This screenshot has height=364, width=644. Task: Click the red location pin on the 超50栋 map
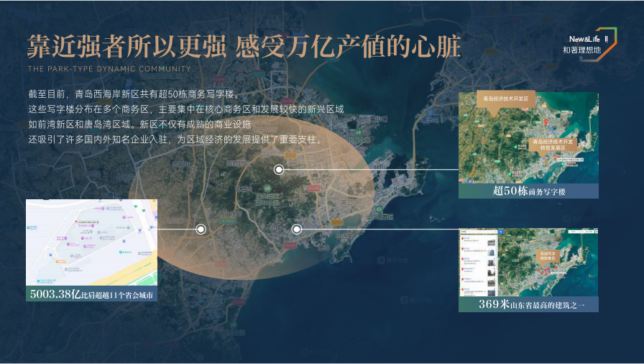point(546,122)
